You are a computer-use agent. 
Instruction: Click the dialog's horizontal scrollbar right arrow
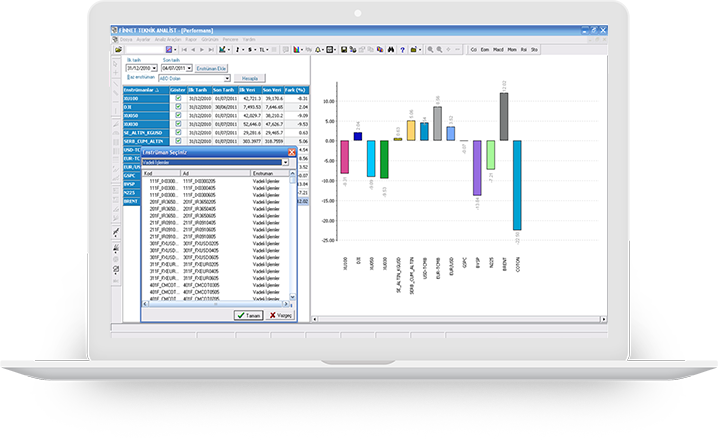click(x=286, y=304)
